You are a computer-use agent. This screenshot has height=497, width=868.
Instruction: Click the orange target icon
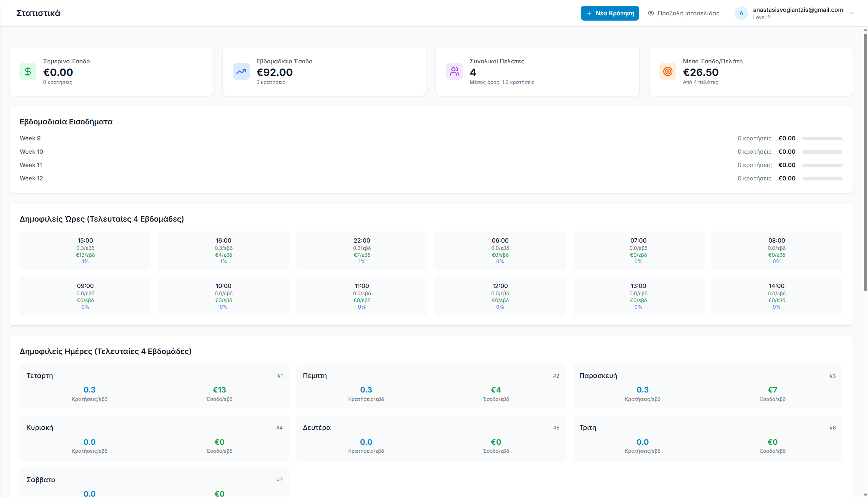pos(667,71)
